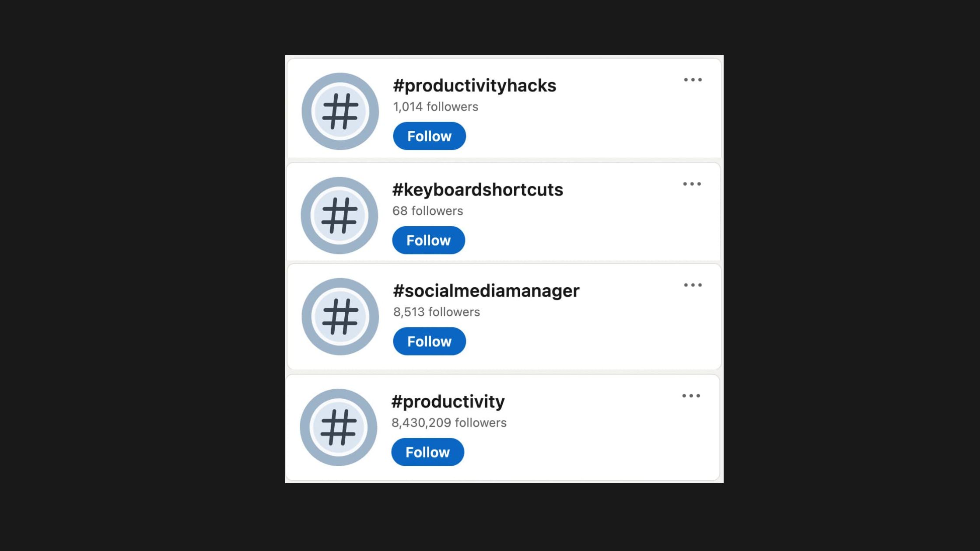Open the #socialmediamanager hashtag page
This screenshot has height=551, width=980.
486,289
